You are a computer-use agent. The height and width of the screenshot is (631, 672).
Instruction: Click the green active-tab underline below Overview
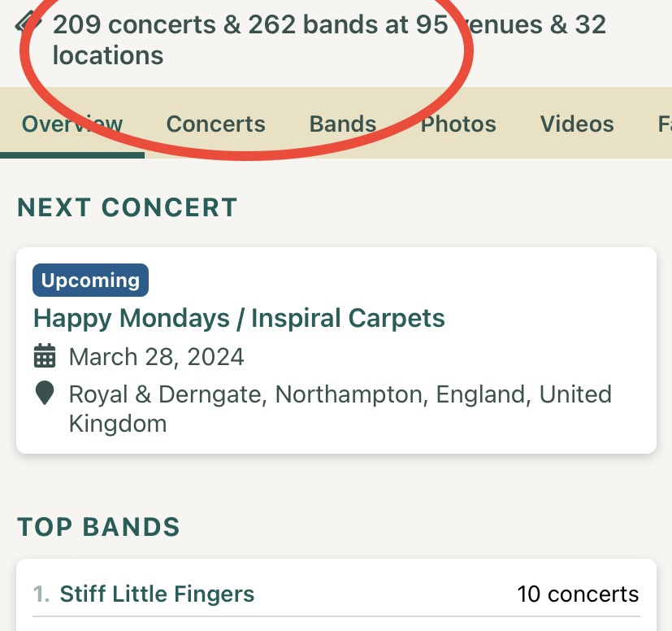(x=72, y=155)
